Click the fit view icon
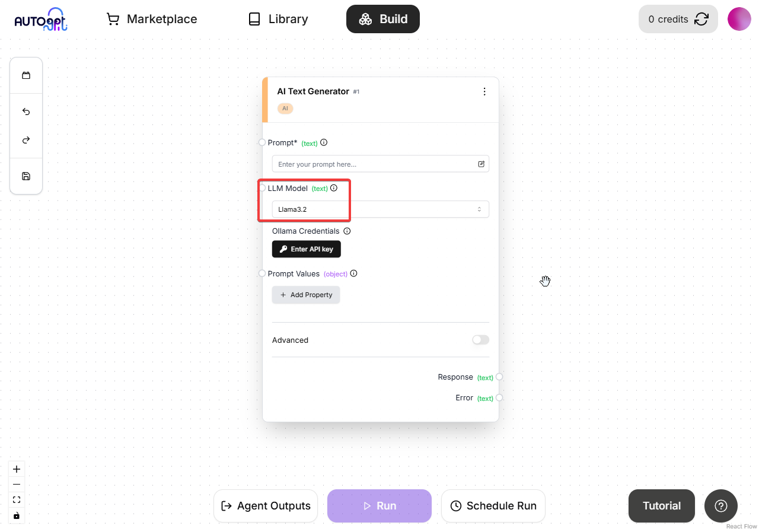The height and width of the screenshot is (532, 759). click(x=17, y=500)
